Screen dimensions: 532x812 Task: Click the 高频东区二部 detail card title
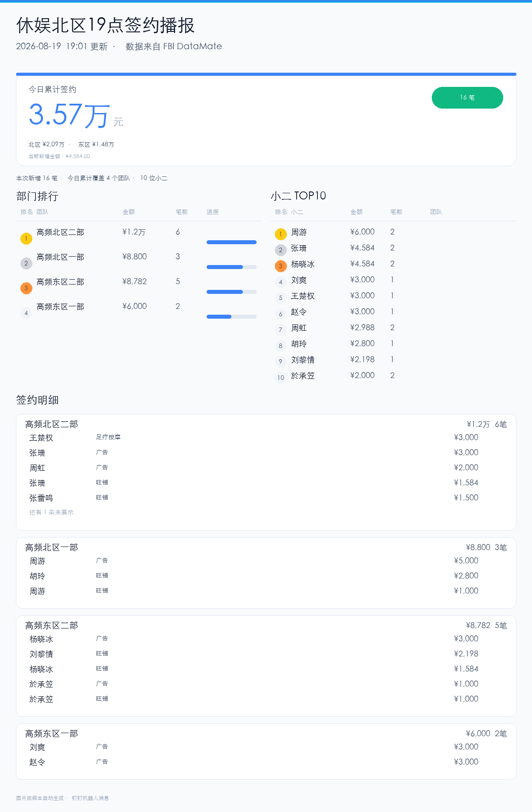click(51, 625)
